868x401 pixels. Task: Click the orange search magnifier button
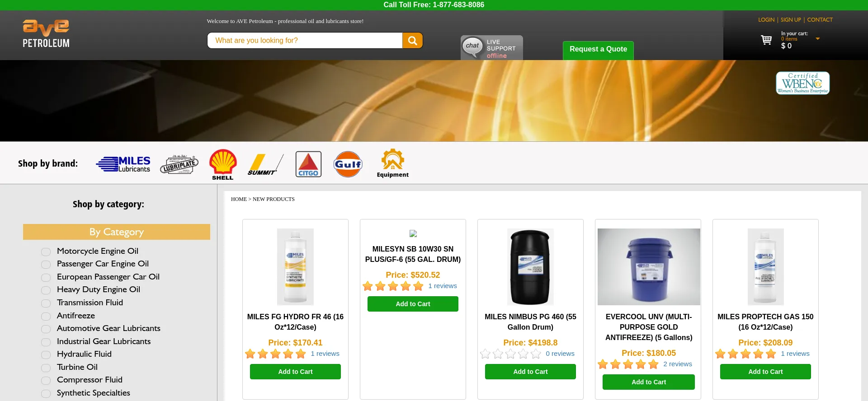pos(412,40)
